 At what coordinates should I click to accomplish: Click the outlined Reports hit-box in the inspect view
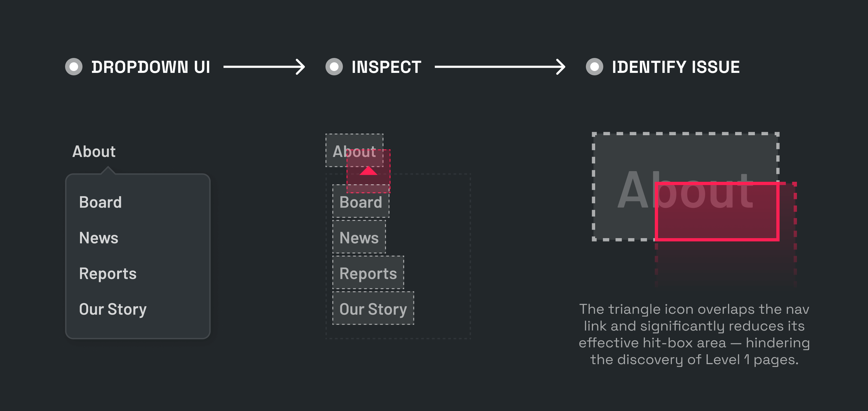368,273
